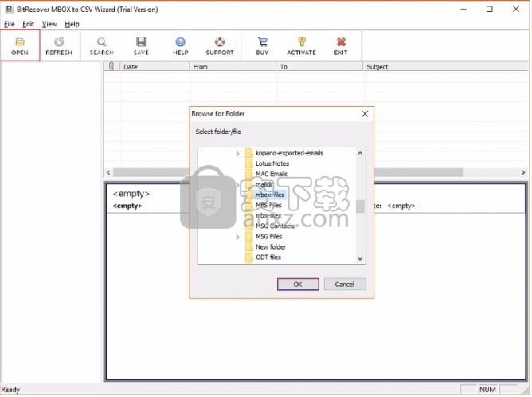Click the Open toolbar button
532x397 pixels.
20,46
